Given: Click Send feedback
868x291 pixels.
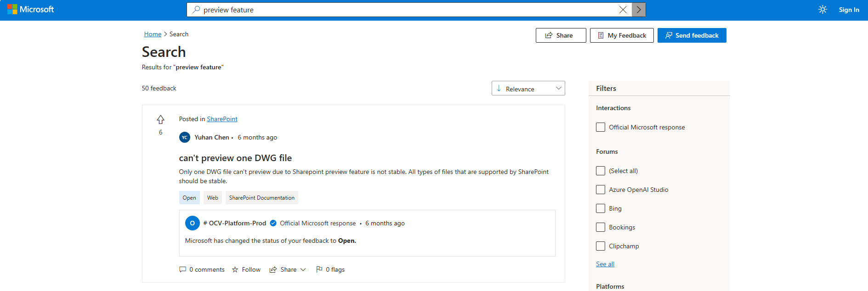Looking at the screenshot, I should [692, 35].
